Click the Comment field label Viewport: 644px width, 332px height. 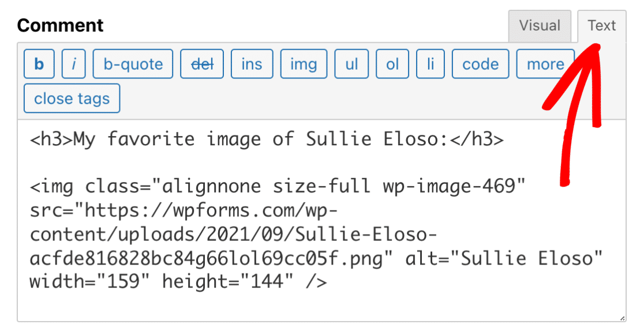tap(61, 25)
